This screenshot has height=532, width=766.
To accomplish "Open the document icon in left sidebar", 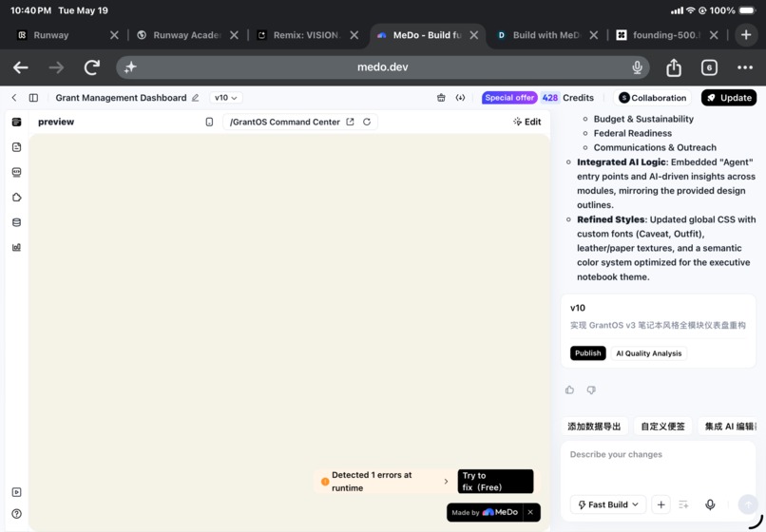I will pos(16,147).
